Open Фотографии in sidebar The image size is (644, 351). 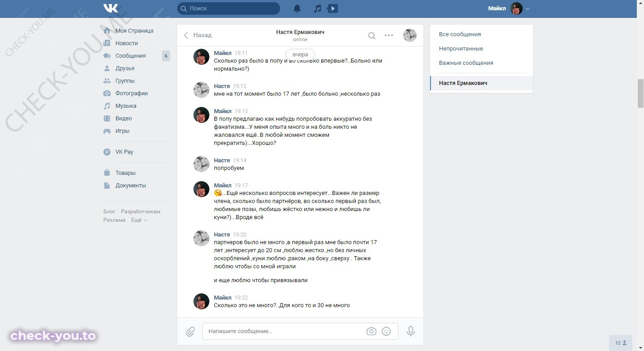(x=132, y=93)
